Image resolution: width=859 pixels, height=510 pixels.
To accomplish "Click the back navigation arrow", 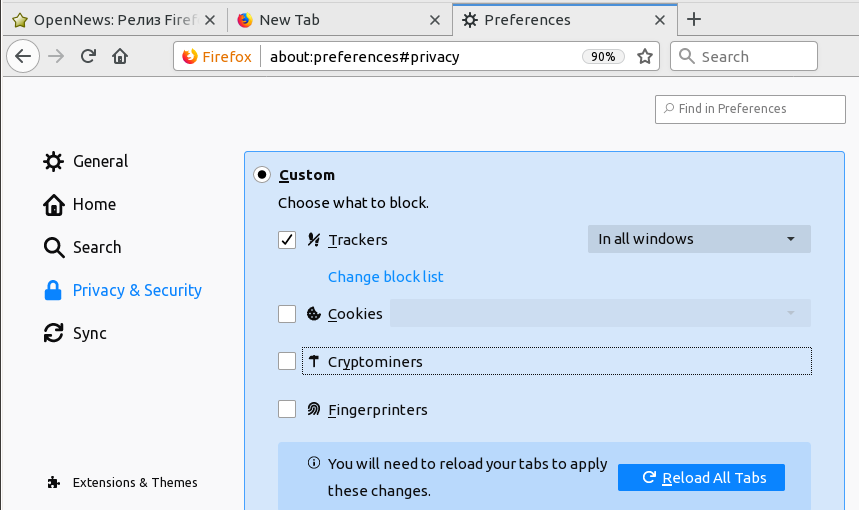I will 24,57.
